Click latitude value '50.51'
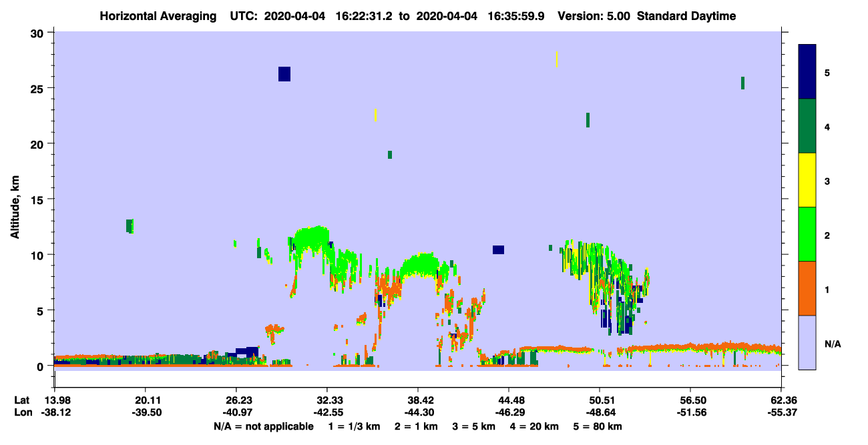The height and width of the screenshot is (445, 868). [600, 400]
